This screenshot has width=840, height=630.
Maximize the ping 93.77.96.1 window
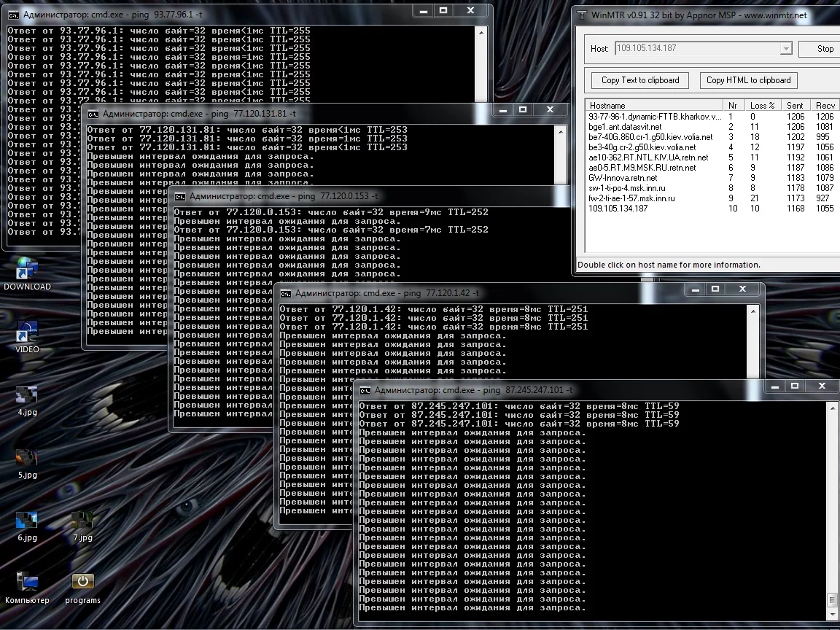(x=443, y=10)
